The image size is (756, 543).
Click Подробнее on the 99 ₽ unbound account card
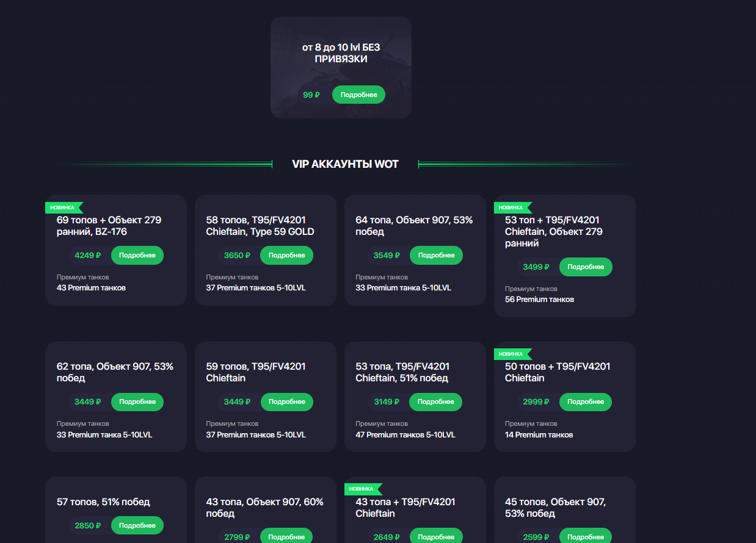pyautogui.click(x=358, y=95)
